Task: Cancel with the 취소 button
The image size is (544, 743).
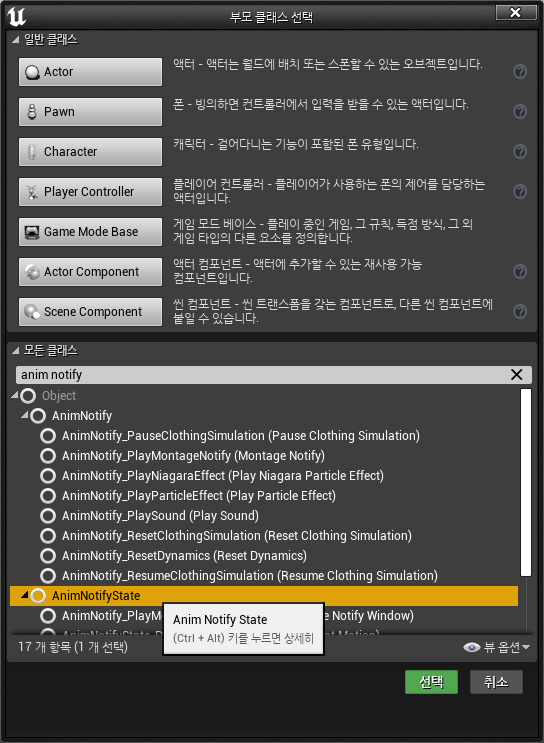Action: [x=496, y=682]
